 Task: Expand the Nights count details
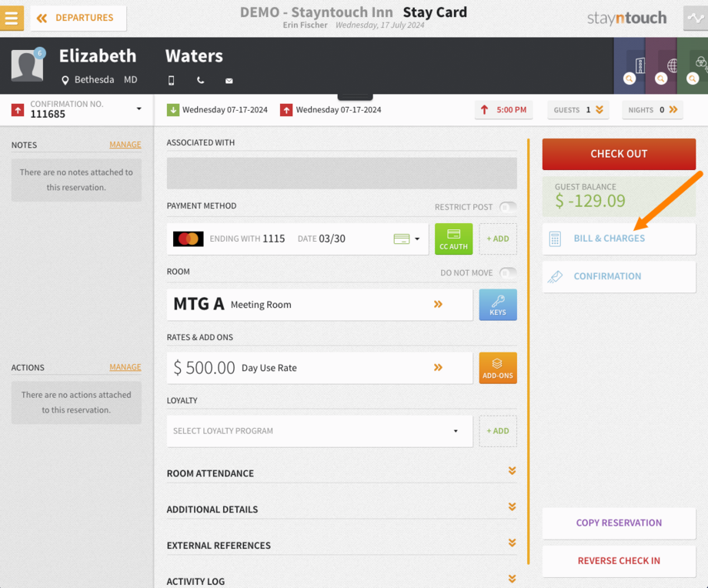[x=653, y=110]
